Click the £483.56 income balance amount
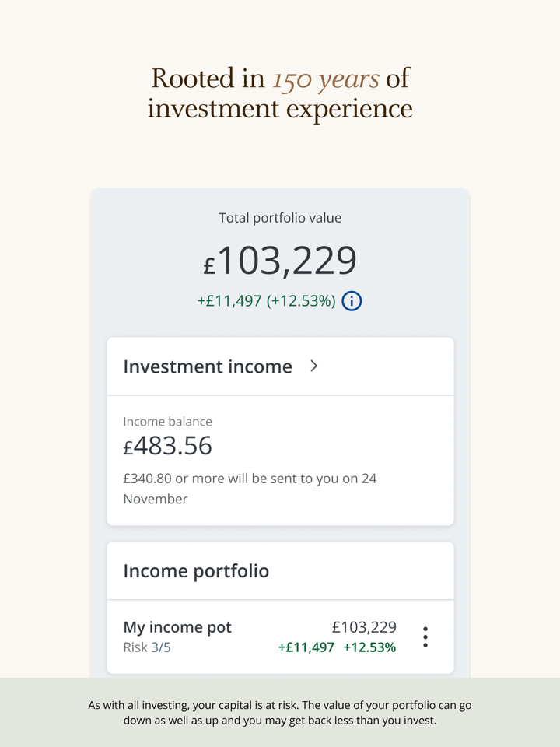Viewport: 560px width, 747px height. coord(168,446)
